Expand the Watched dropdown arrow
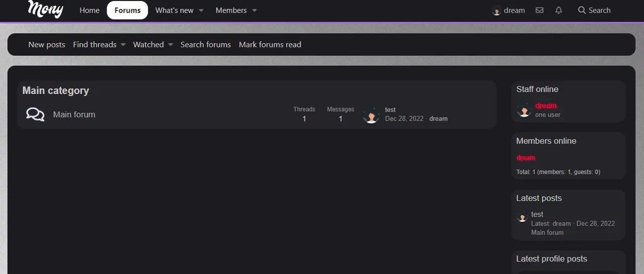Screen dimensions: 644x274 (x=171, y=45)
